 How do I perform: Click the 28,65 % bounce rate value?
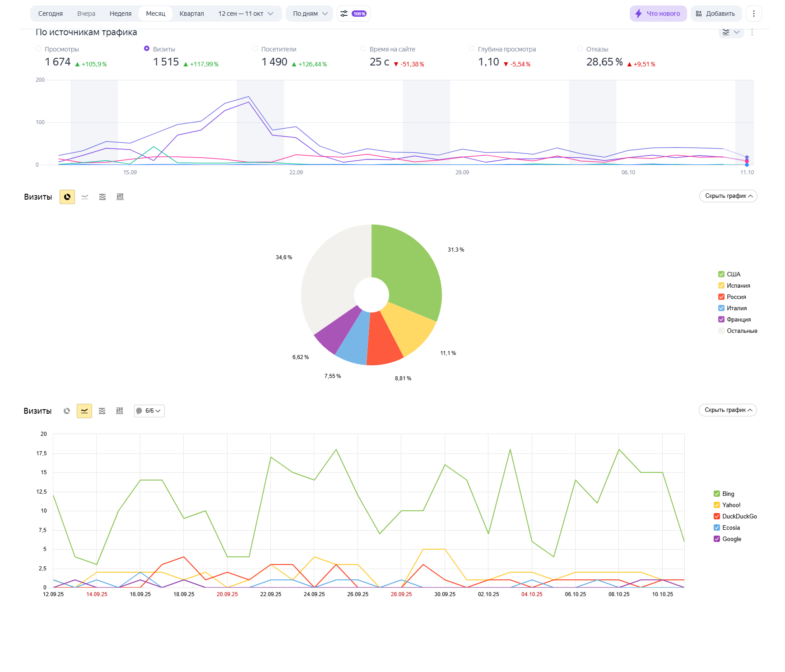(604, 62)
